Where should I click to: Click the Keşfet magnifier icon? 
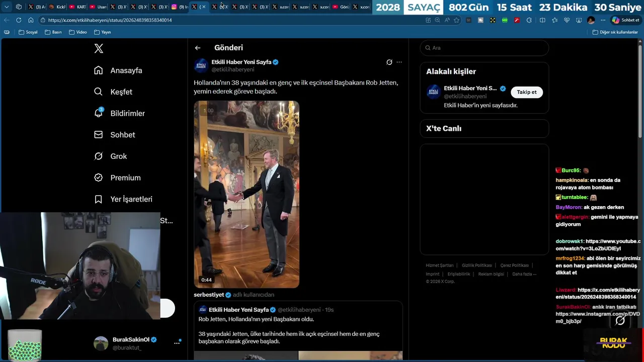pos(99,92)
